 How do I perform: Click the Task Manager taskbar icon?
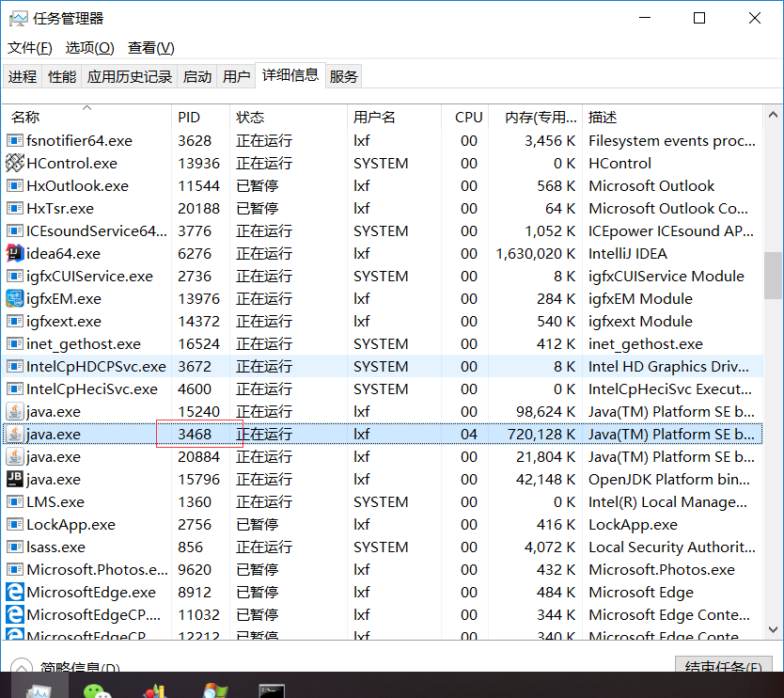(x=39, y=691)
